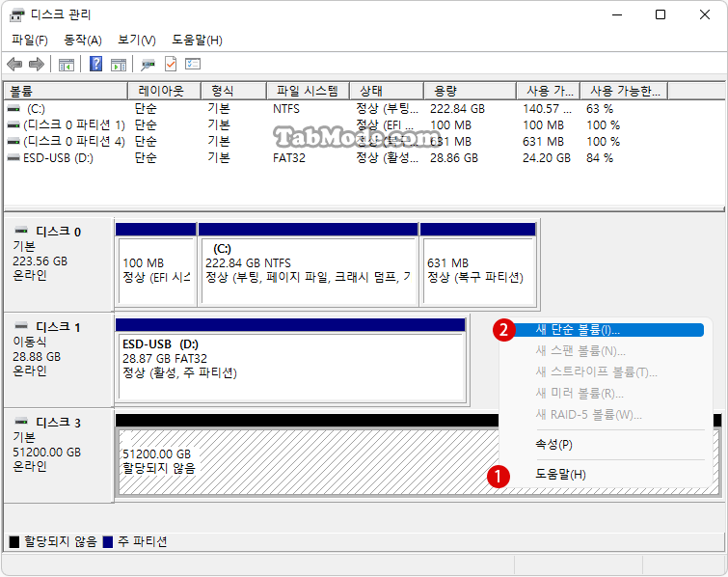Click the drive icon next to (C:) row
The height and width of the screenshot is (577, 728).
(x=13, y=109)
